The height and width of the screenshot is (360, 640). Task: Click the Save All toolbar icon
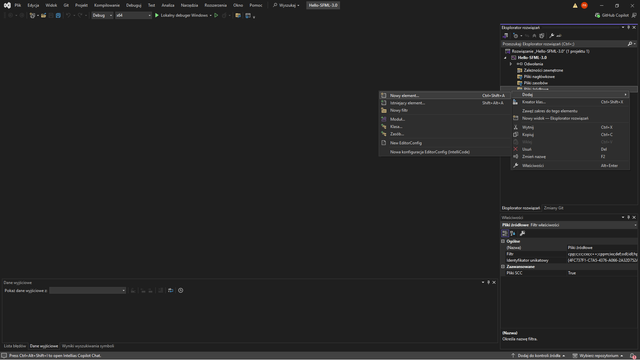pos(58,16)
